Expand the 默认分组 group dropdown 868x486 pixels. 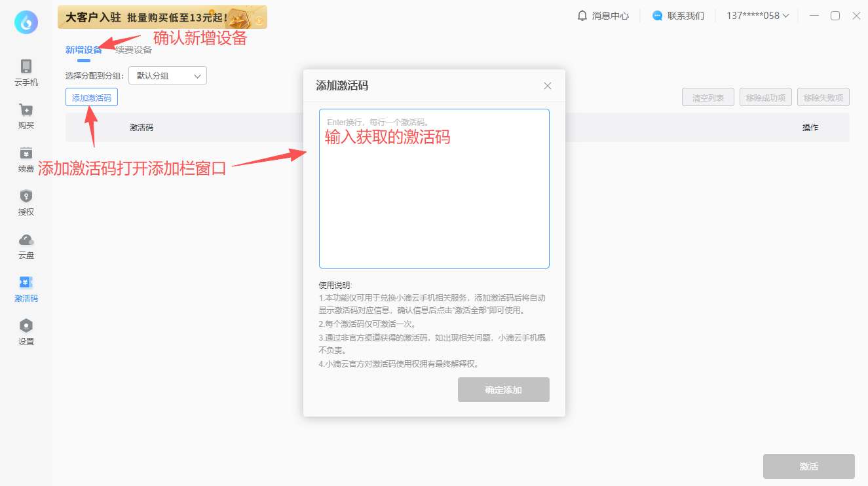pyautogui.click(x=168, y=76)
